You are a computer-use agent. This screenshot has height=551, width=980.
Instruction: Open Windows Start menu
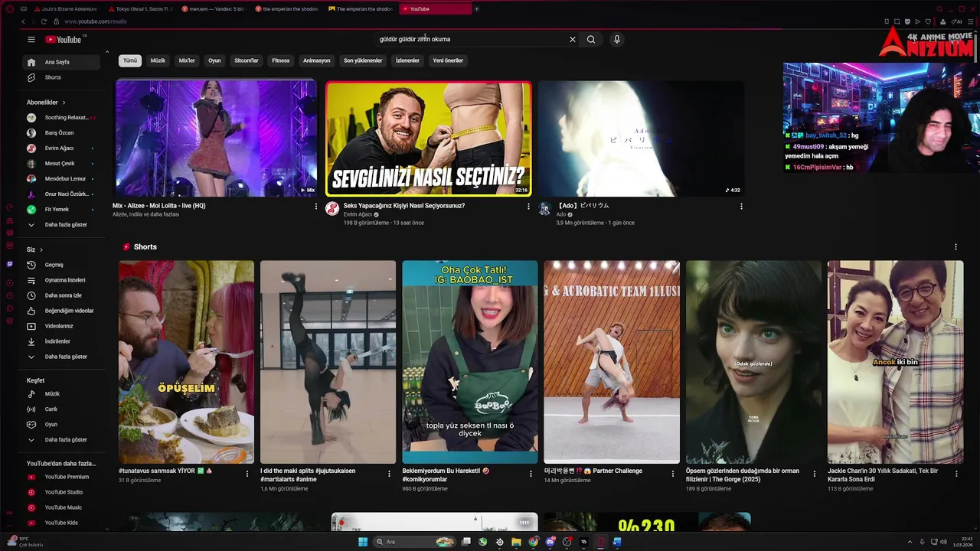coord(363,542)
